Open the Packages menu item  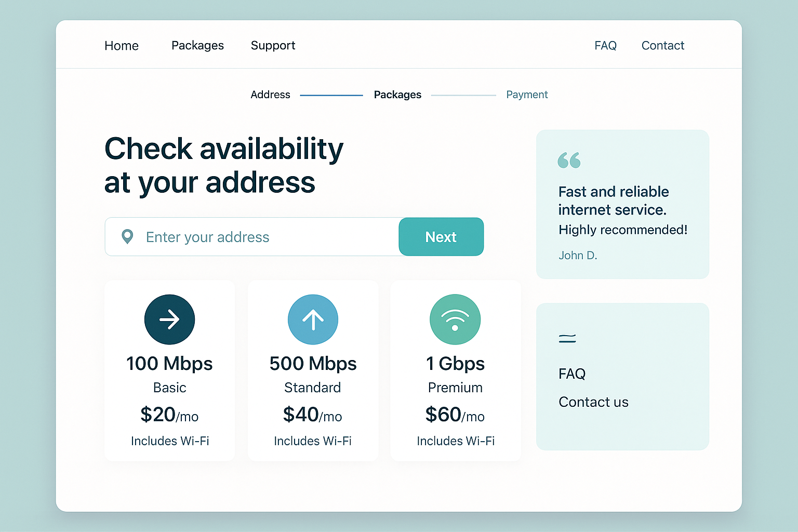[197, 46]
